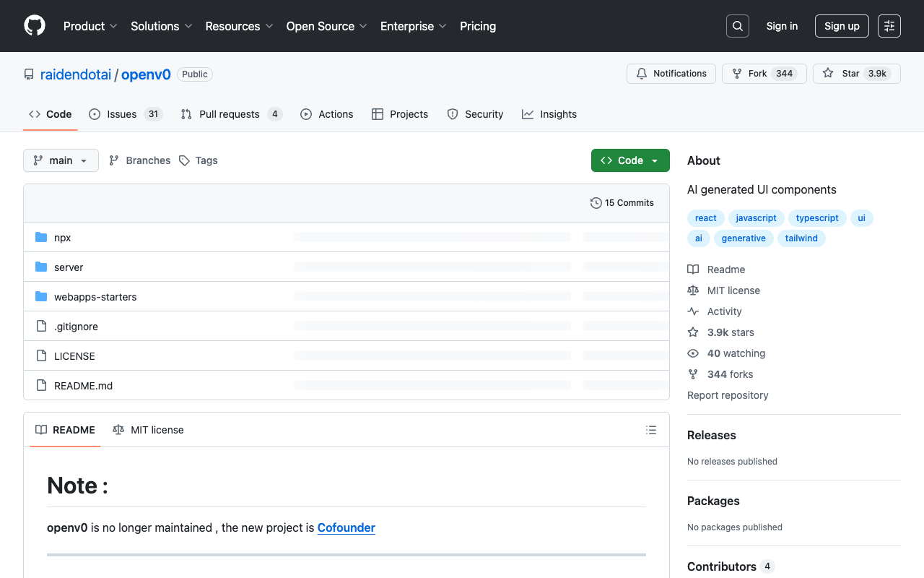The image size is (924, 578).
Task: View the 3.9k stars link
Action: click(720, 332)
